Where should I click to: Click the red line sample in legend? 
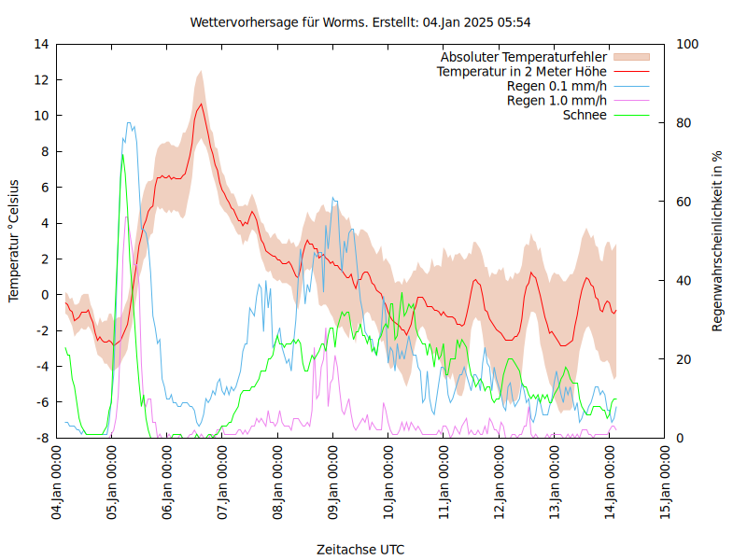pyautogui.click(x=630, y=71)
